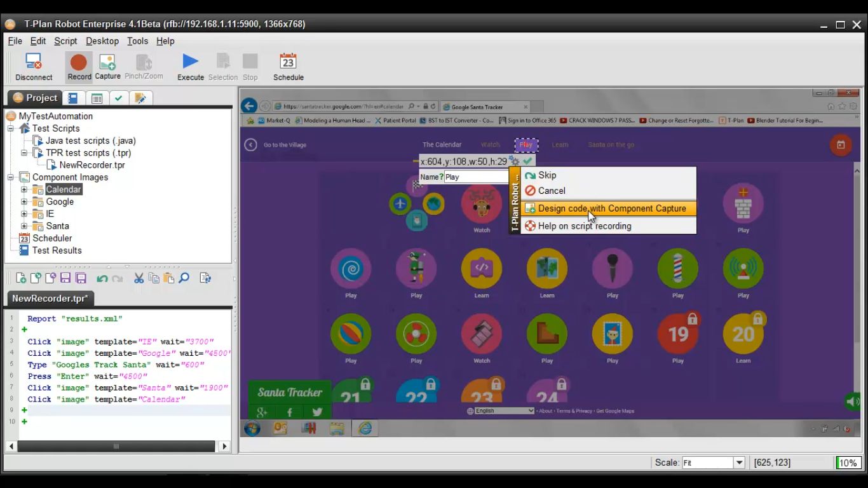The height and width of the screenshot is (488, 868).
Task: Click the Disconnect toolbar icon
Action: 34,67
